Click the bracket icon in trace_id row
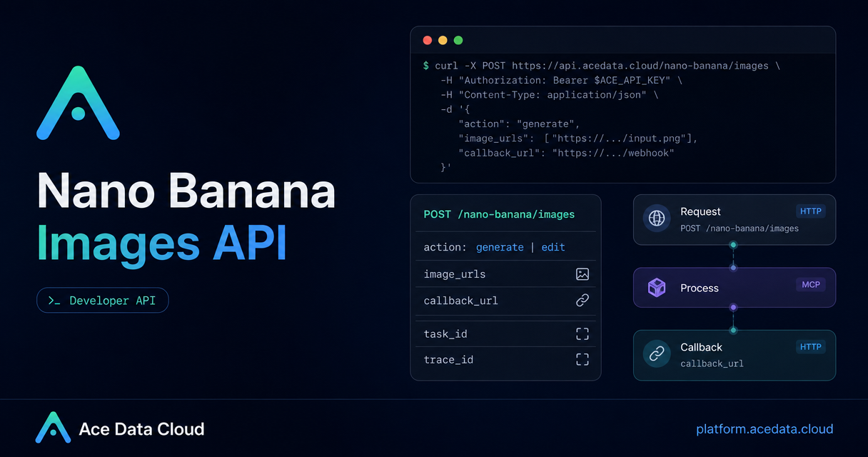The width and height of the screenshot is (868, 457). (582, 359)
